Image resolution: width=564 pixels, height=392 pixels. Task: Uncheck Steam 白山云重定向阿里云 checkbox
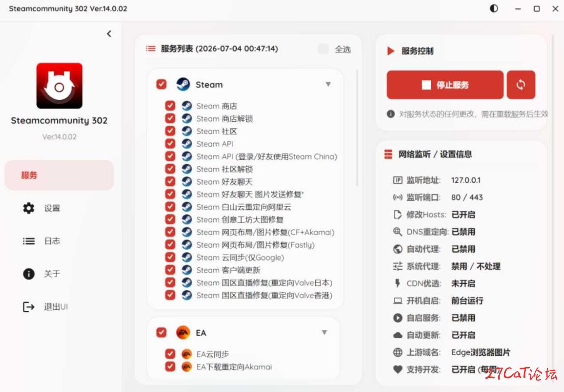pyautogui.click(x=170, y=207)
